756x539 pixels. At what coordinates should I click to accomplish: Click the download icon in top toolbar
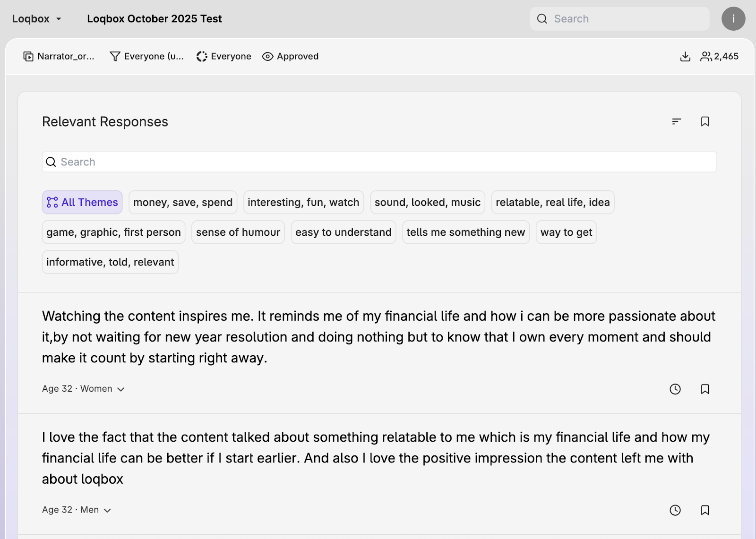pos(685,57)
